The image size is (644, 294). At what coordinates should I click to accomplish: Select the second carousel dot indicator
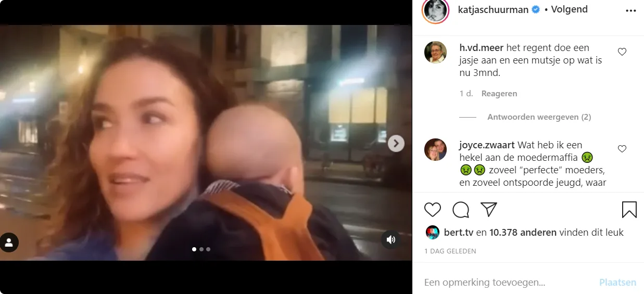coord(201,249)
